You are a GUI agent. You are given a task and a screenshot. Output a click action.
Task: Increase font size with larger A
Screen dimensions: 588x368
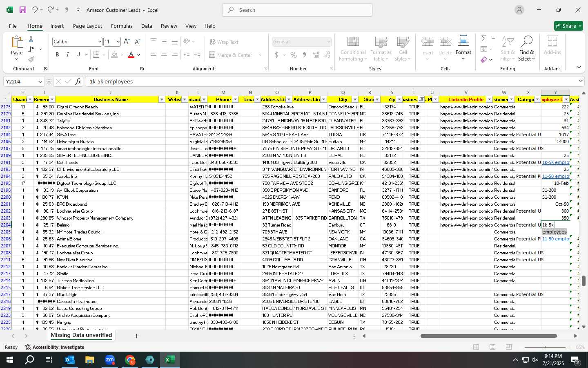(x=127, y=42)
